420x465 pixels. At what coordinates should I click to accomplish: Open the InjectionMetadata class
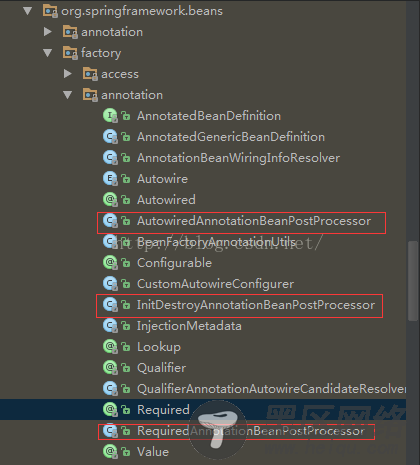[x=189, y=326]
